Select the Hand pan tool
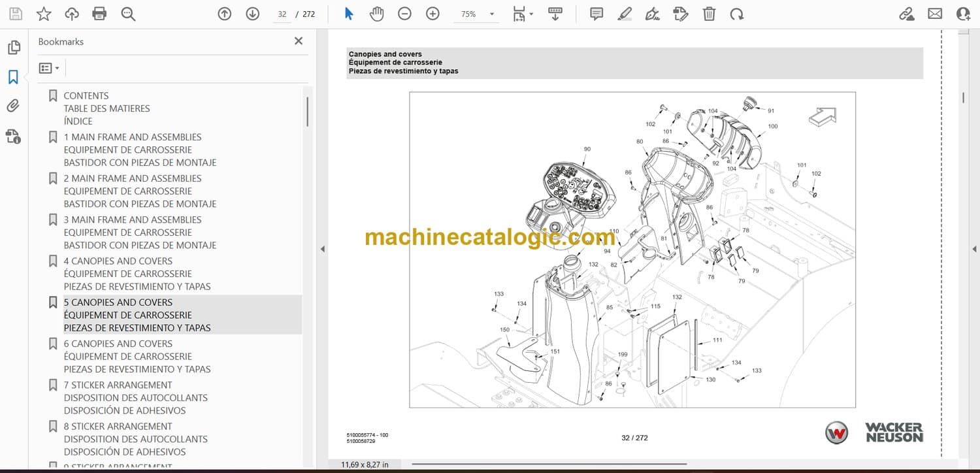980x473 pixels. pyautogui.click(x=376, y=14)
